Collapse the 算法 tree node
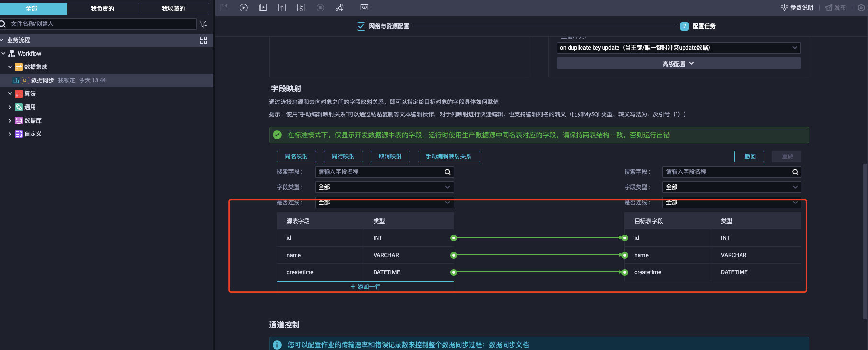 pyautogui.click(x=10, y=94)
